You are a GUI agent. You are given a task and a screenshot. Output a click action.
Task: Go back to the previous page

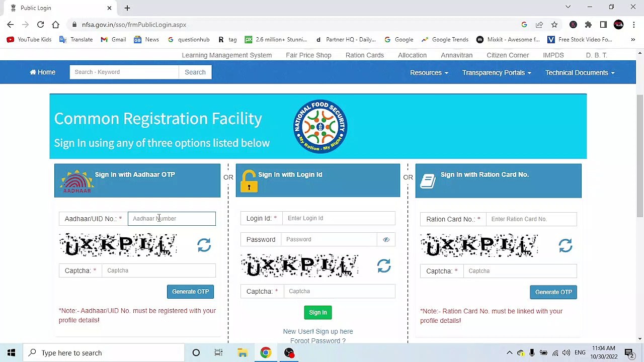click(x=11, y=25)
